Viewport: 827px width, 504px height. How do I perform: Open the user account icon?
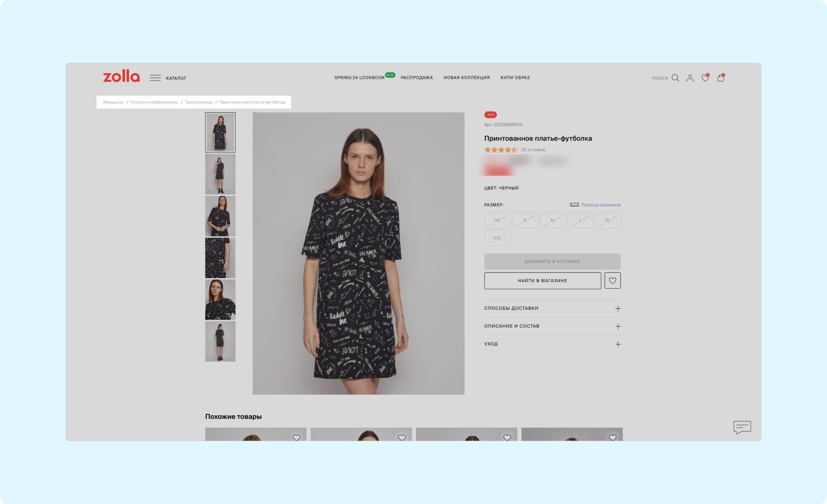pos(690,78)
